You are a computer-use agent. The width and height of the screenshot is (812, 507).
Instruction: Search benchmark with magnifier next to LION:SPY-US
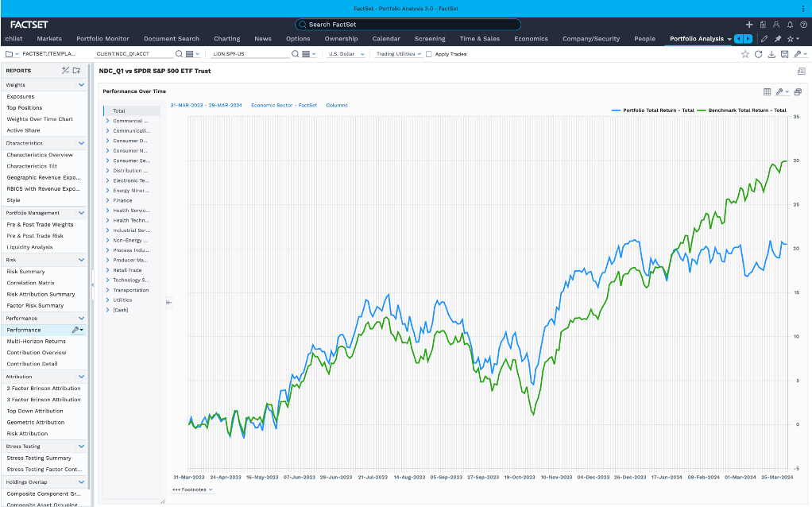point(296,54)
